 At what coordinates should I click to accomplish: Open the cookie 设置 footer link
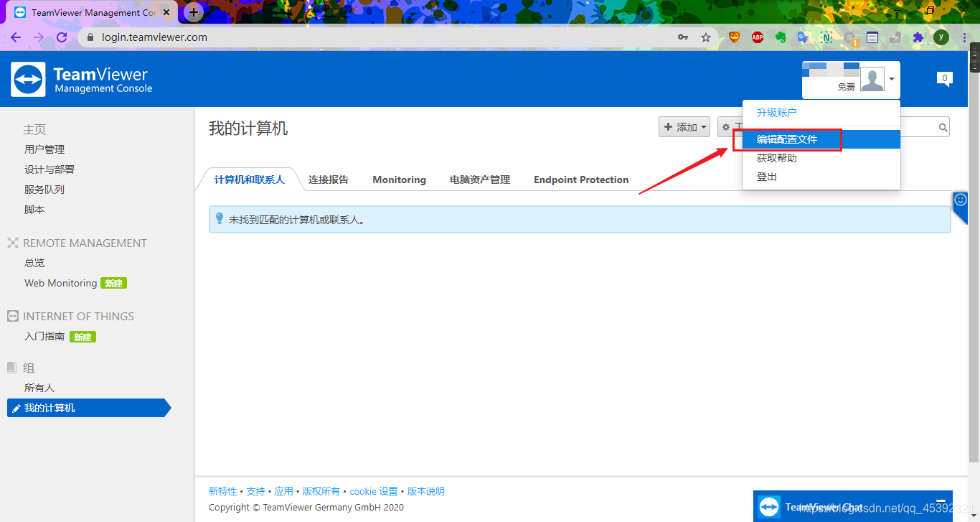pyautogui.click(x=374, y=491)
